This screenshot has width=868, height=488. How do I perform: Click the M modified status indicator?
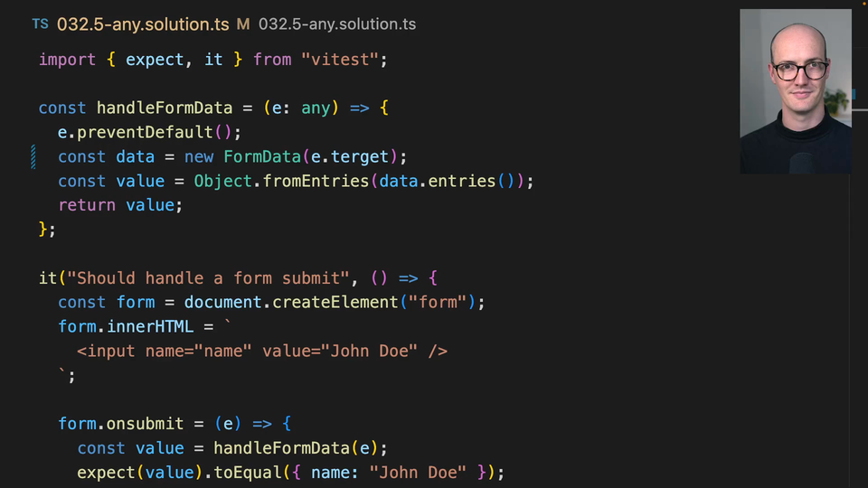(x=242, y=24)
